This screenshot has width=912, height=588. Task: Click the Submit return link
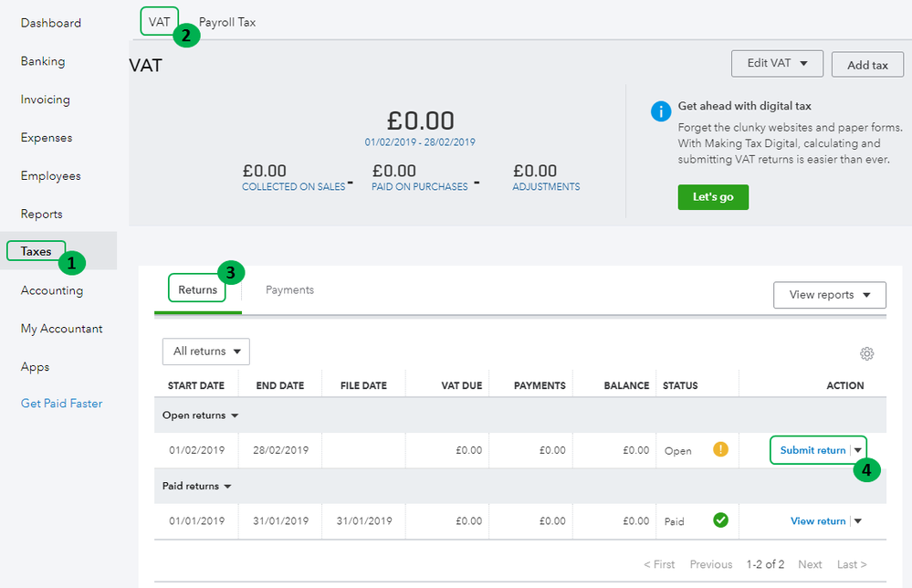(x=812, y=450)
